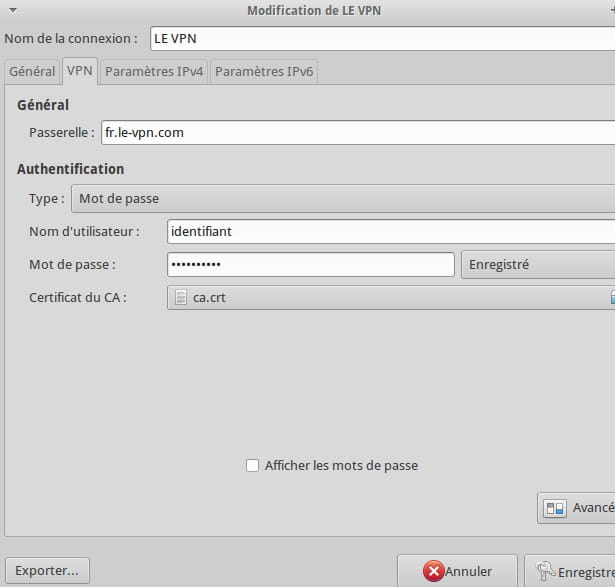Switch to Paramètres IPv6 tab
This screenshot has height=587, width=615.
tap(264, 72)
